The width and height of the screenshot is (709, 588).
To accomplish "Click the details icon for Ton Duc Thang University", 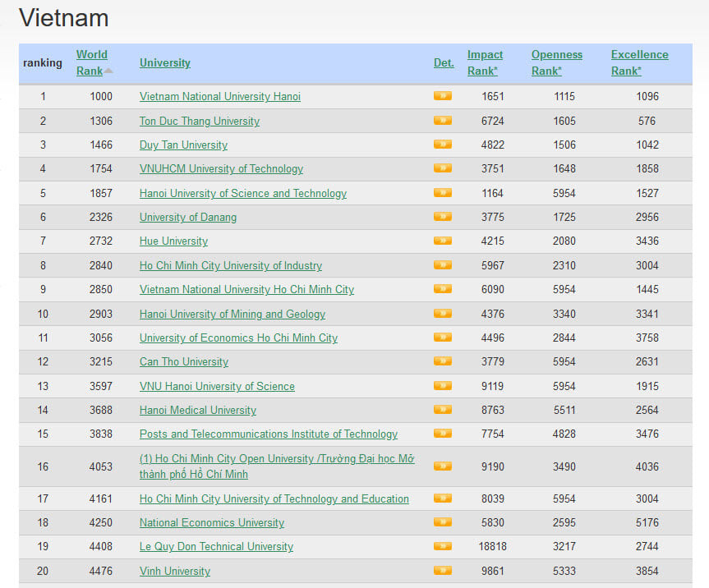I will [442, 121].
